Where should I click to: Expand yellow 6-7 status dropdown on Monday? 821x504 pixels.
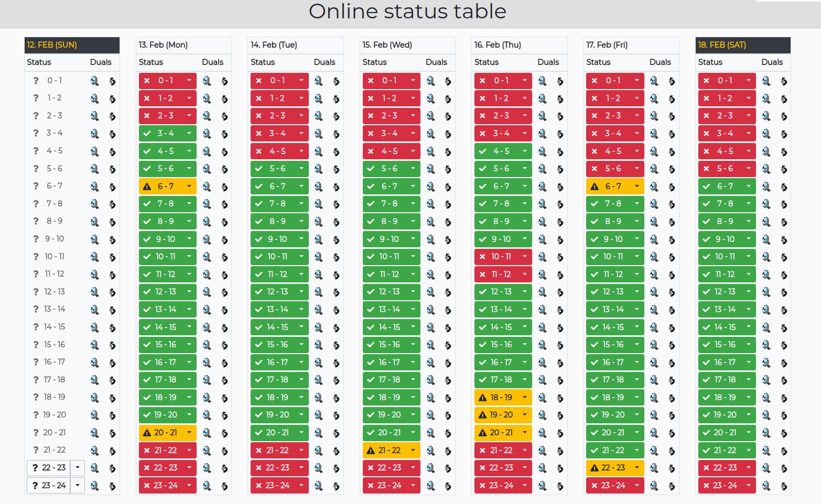[189, 187]
